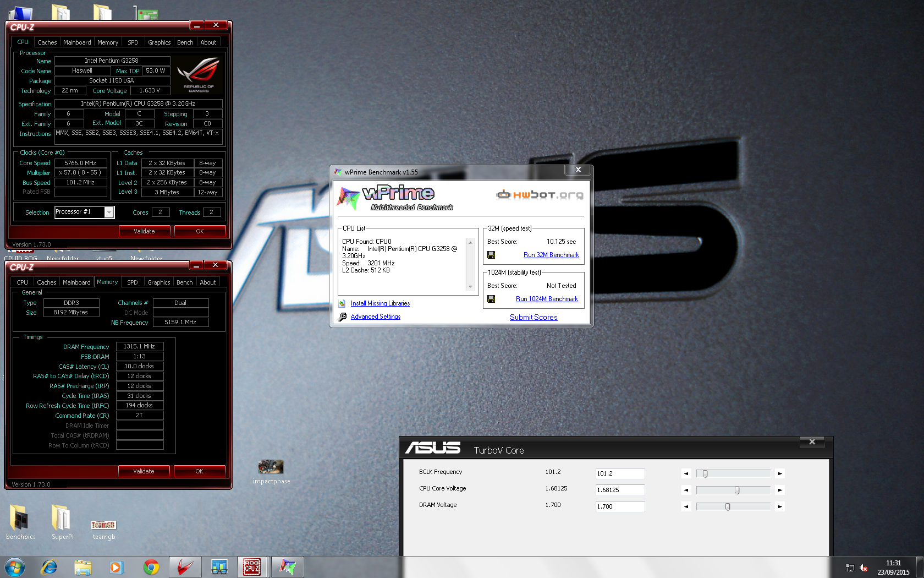Minimize the top CPU-Z window
Image resolution: width=924 pixels, height=578 pixels.
(197, 25)
